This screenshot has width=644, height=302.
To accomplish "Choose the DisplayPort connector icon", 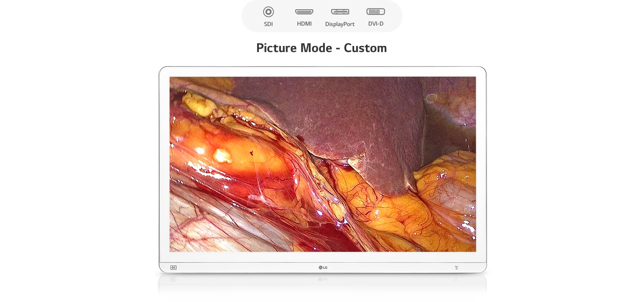I will [x=340, y=12].
